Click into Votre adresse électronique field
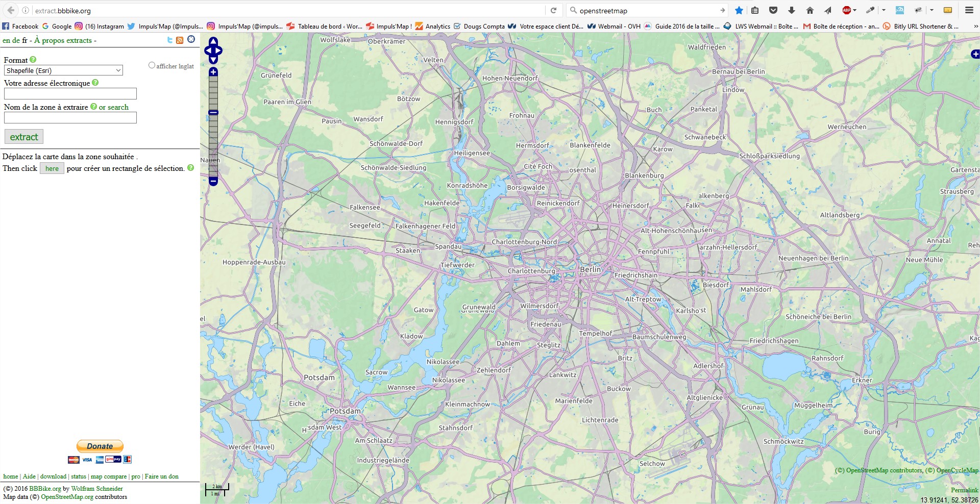Screen dimensions: 980x504 (x=70, y=93)
